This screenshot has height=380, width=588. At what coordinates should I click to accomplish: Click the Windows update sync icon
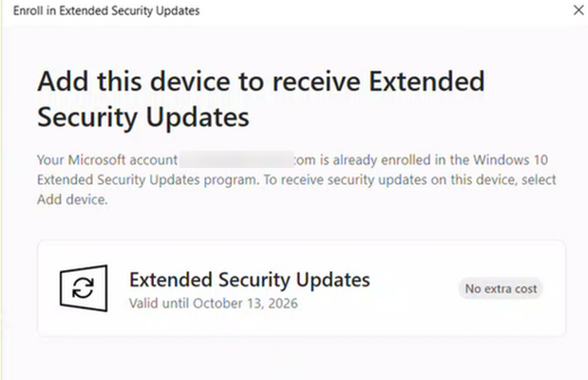point(84,288)
